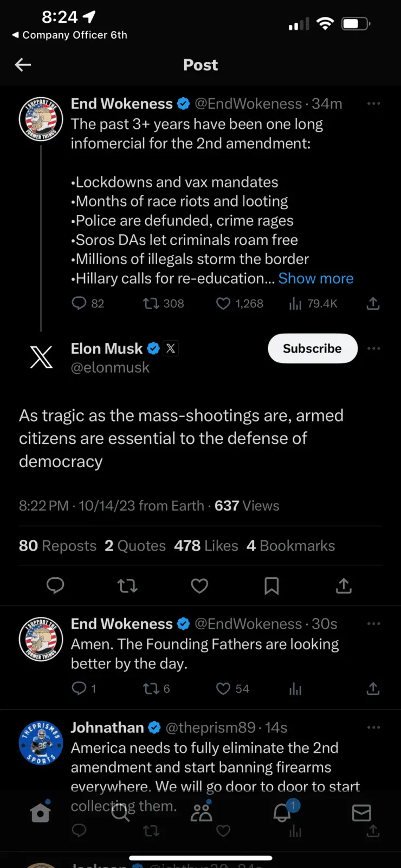Tap the back arrow in the header
Screen dimensions: 401x868
23,65
